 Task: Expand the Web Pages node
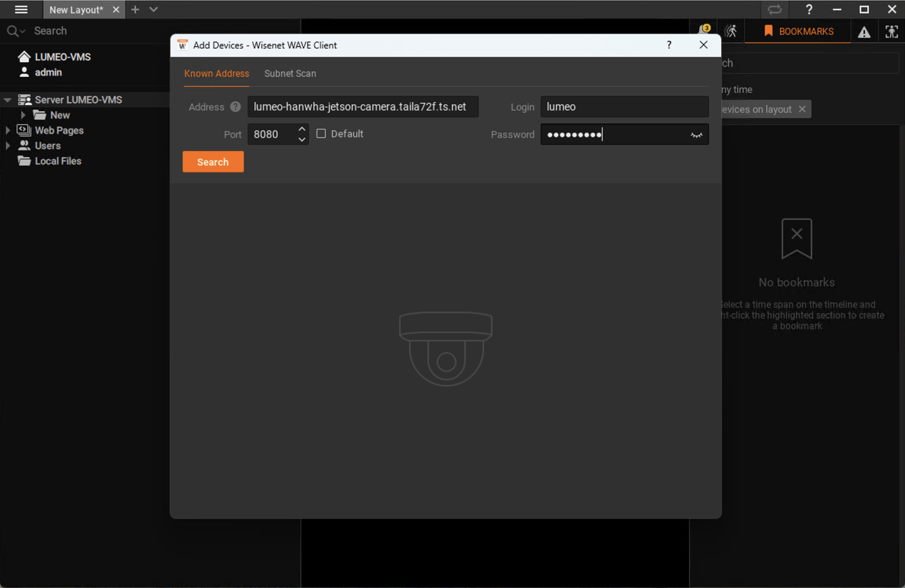point(8,130)
